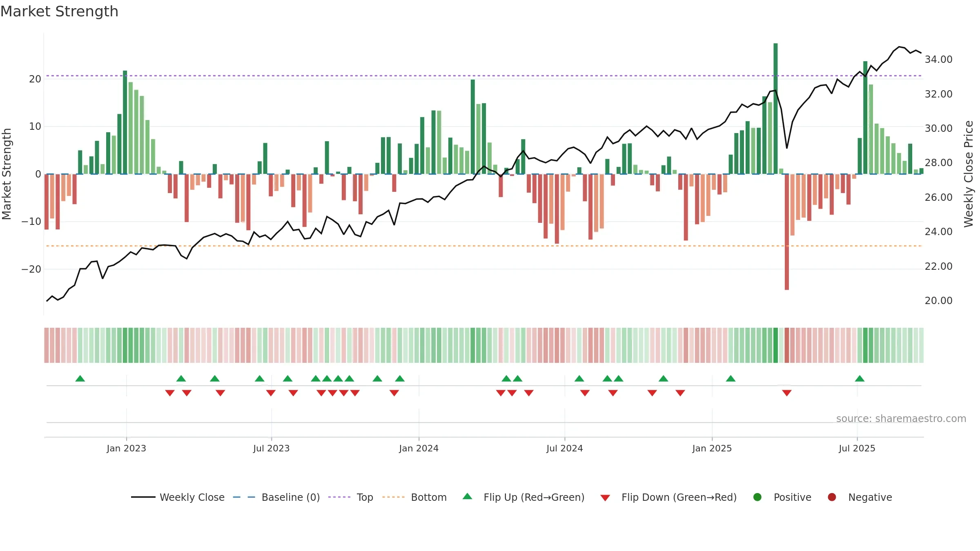Click the last red flip-down marker in 2025
This screenshot has width=980, height=551.
tap(787, 393)
